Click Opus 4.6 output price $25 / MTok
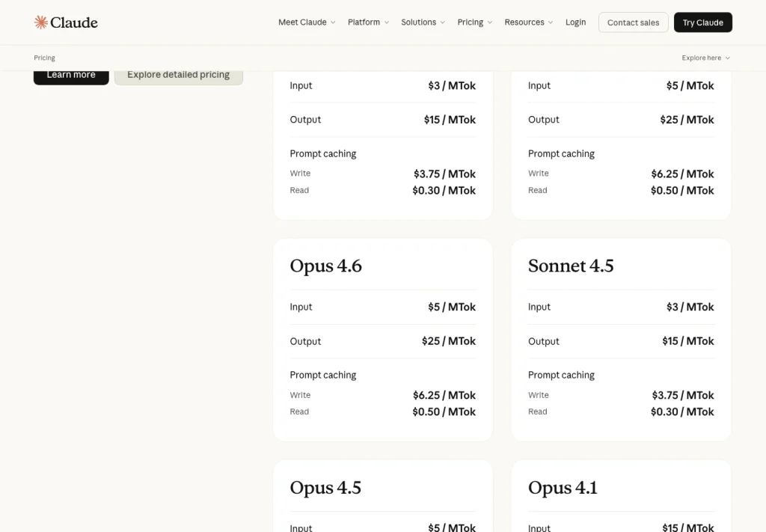Screen dimensions: 766x532 (x=449, y=341)
